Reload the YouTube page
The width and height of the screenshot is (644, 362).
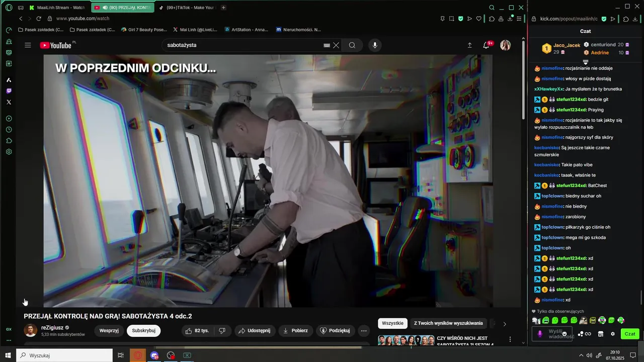(x=38, y=19)
